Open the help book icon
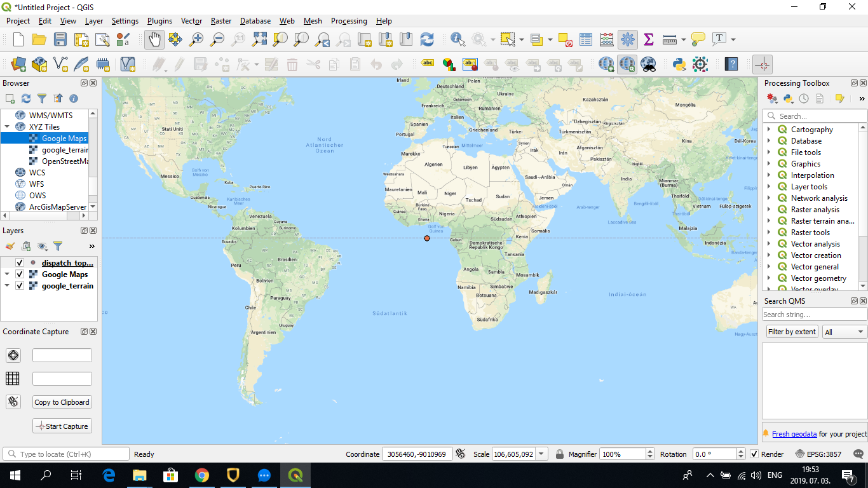This screenshot has width=868, height=488. tap(731, 64)
